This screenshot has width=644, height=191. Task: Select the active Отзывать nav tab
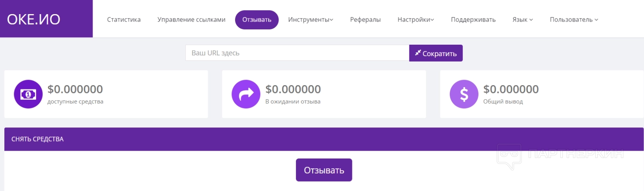pos(257,20)
